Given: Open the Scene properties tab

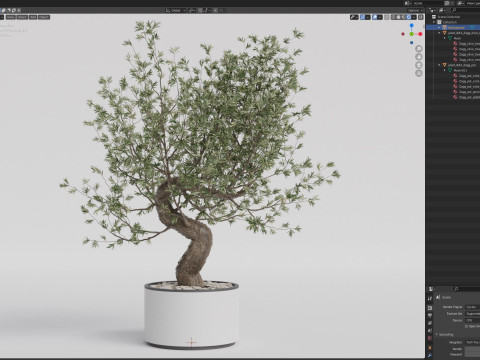Looking at the screenshot, I should (430, 330).
